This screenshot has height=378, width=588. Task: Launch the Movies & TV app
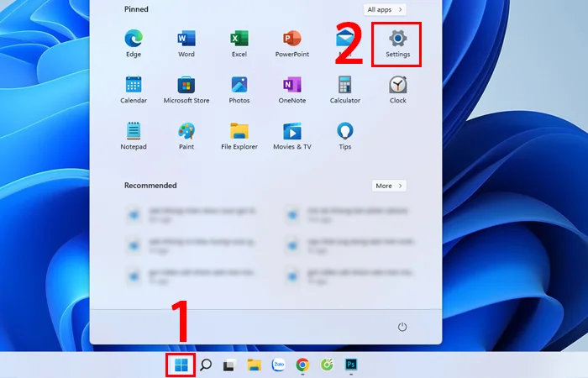pyautogui.click(x=292, y=132)
